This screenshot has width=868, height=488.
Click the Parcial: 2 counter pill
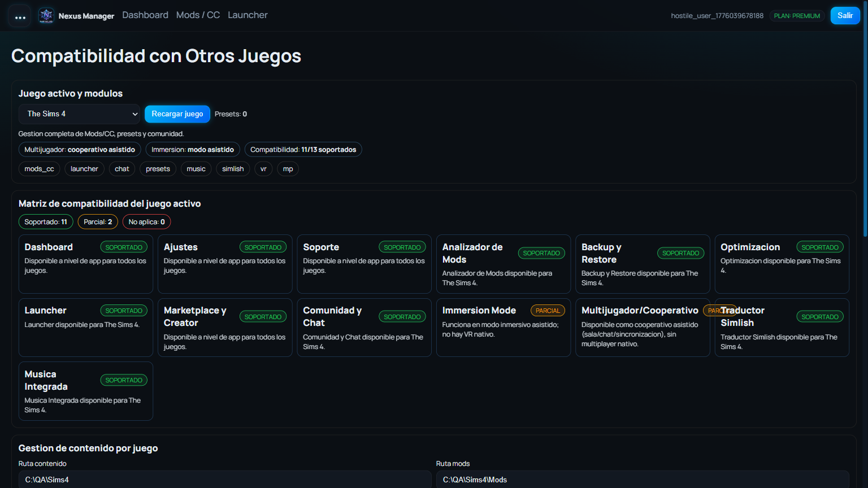(98, 222)
